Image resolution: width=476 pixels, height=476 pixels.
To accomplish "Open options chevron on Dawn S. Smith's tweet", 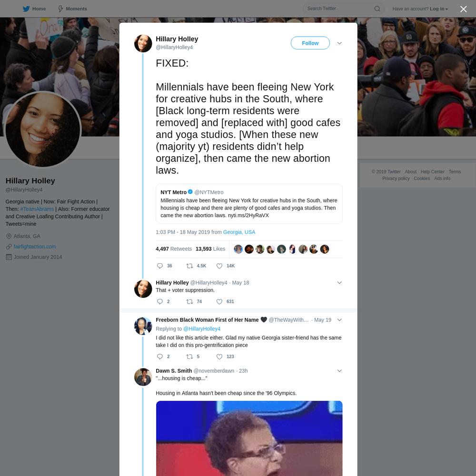I will pos(339,371).
